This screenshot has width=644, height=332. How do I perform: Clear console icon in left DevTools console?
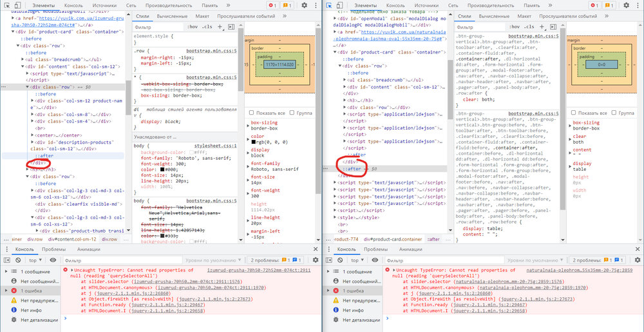(18, 260)
